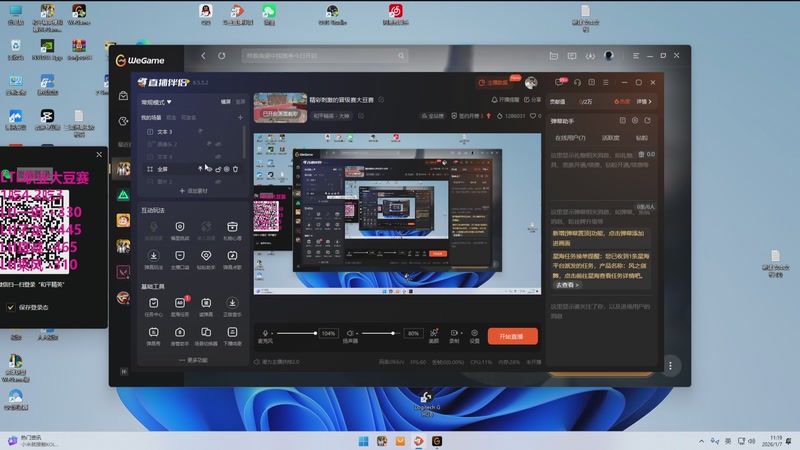The height and width of the screenshot is (450, 800).
Task: Open customer service headset icon
Action: (x=578, y=82)
